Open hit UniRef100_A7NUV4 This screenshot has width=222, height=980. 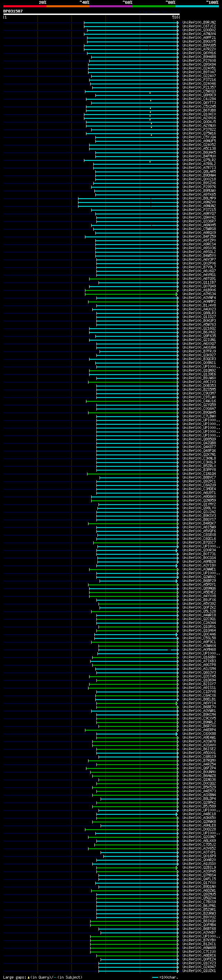pos(199,34)
